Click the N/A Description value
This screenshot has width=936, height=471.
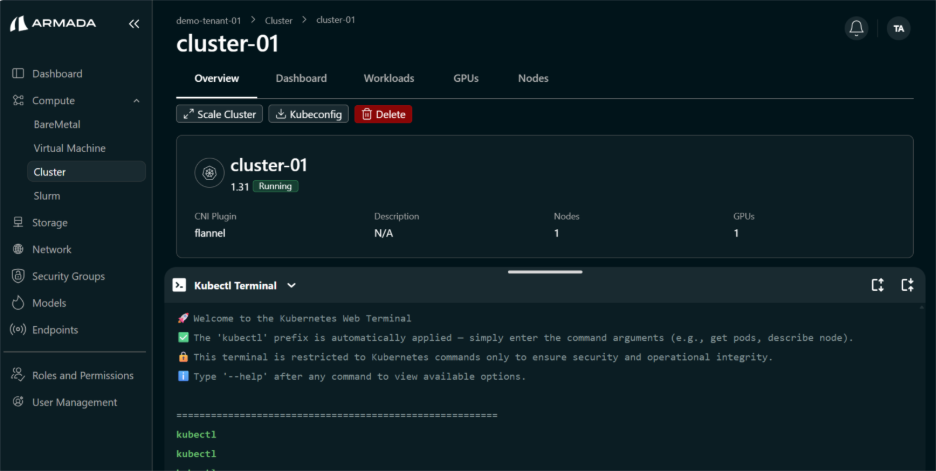tap(383, 233)
